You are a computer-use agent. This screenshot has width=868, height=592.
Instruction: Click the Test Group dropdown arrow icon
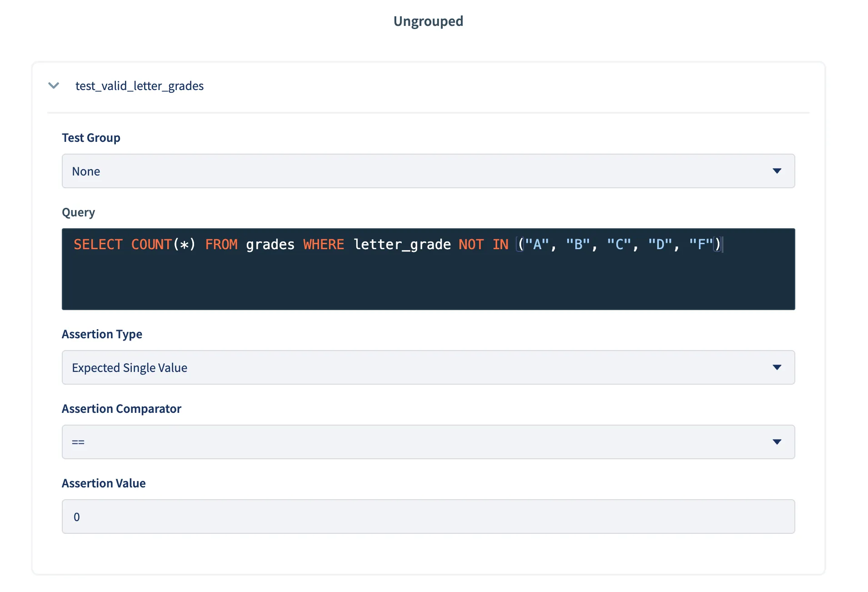[x=777, y=171]
